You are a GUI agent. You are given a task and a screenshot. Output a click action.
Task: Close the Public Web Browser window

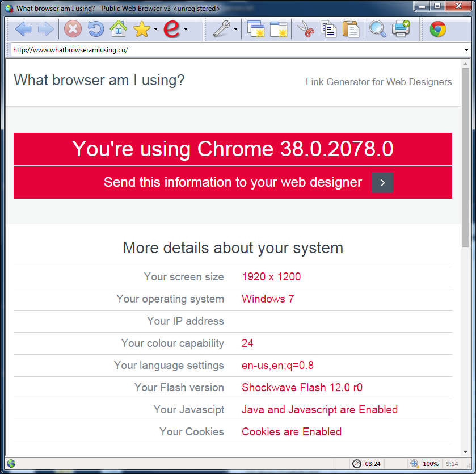pyautogui.click(x=459, y=6)
